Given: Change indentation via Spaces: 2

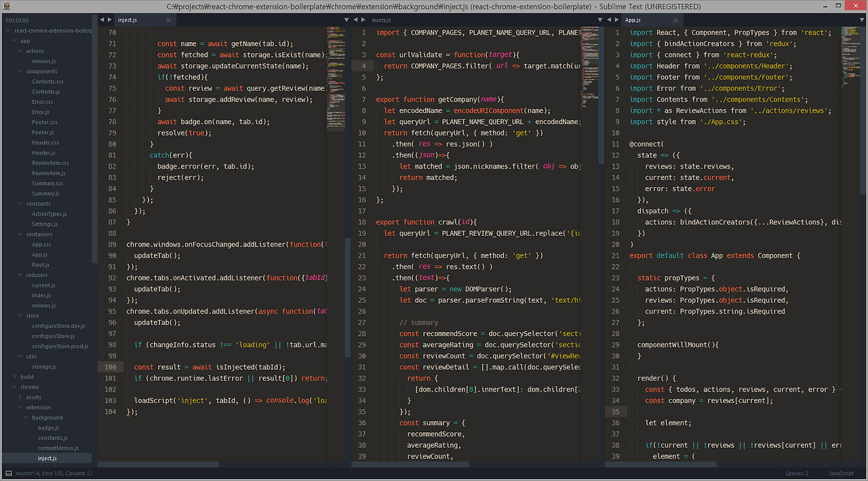Looking at the screenshot, I should (797, 473).
